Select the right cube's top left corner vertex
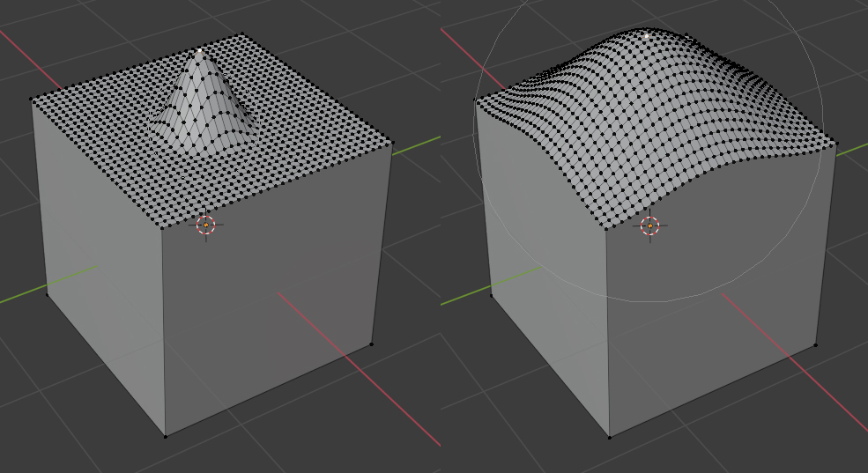The height and width of the screenshot is (473, 868). 476,100
